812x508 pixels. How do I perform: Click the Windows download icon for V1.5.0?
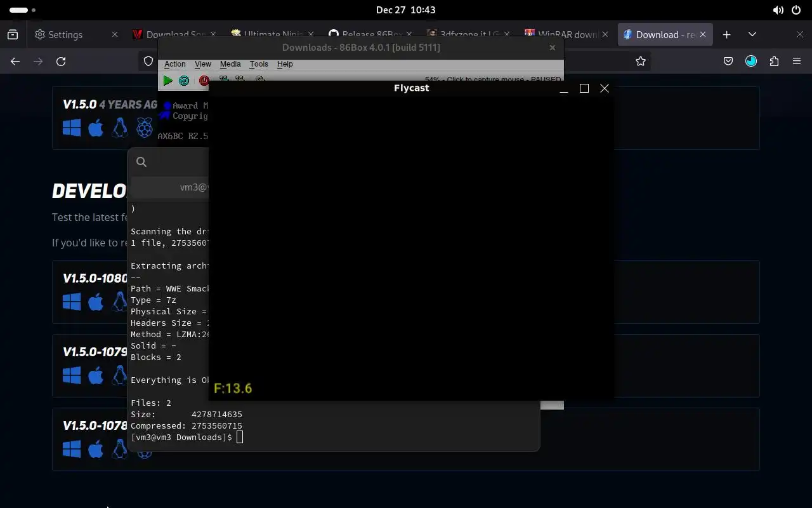pyautogui.click(x=72, y=128)
